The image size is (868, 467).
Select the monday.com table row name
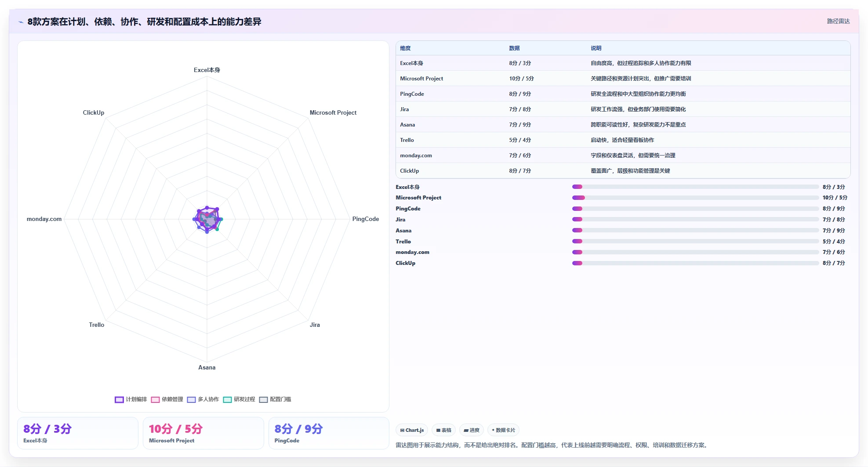click(x=416, y=156)
